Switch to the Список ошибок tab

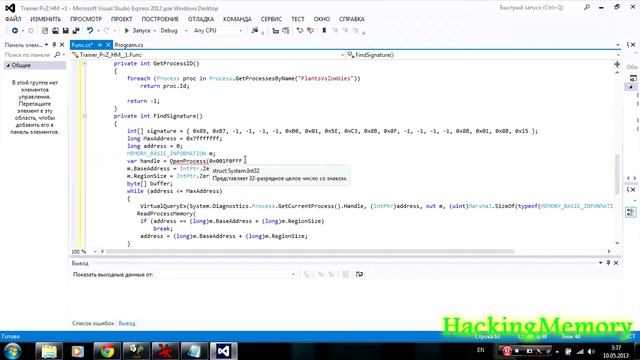pyautogui.click(x=93, y=323)
